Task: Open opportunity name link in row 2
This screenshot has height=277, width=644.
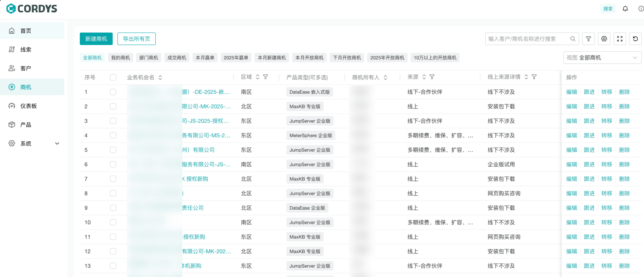Action: click(179, 106)
